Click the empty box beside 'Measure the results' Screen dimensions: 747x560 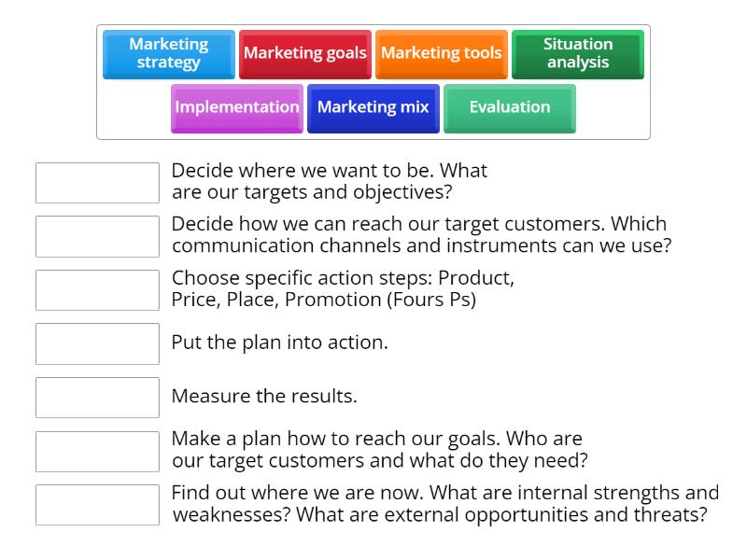97,398
